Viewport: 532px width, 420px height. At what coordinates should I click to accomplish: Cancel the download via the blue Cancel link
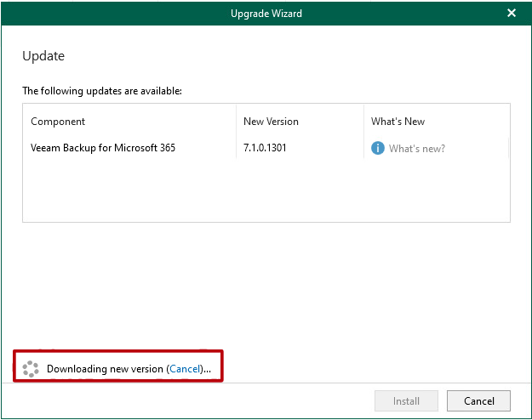(x=185, y=369)
